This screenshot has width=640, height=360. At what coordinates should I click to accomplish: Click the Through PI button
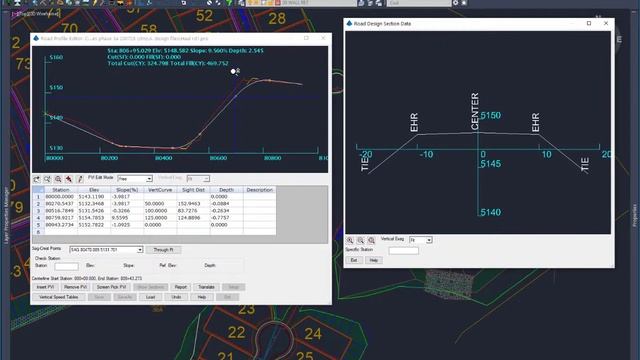pyautogui.click(x=163, y=250)
